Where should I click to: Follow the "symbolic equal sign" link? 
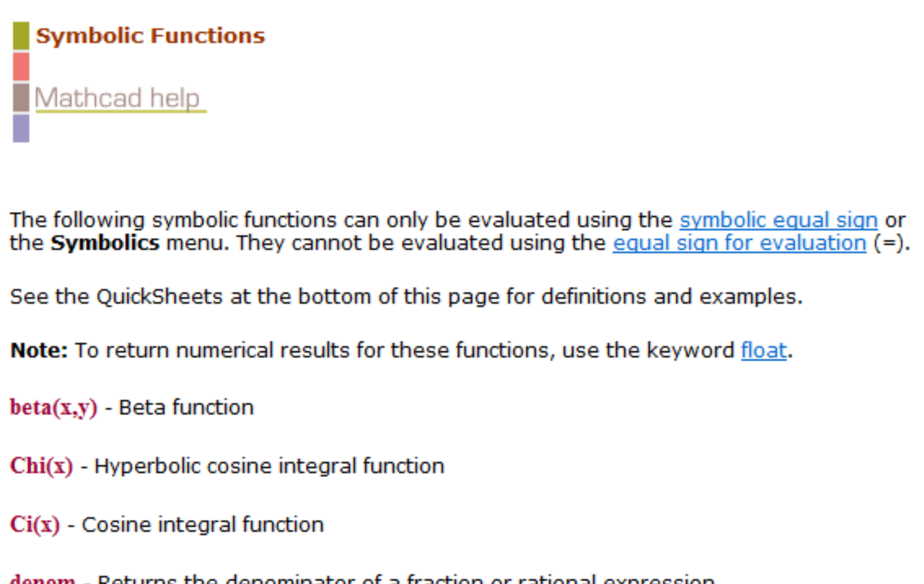pos(778,220)
